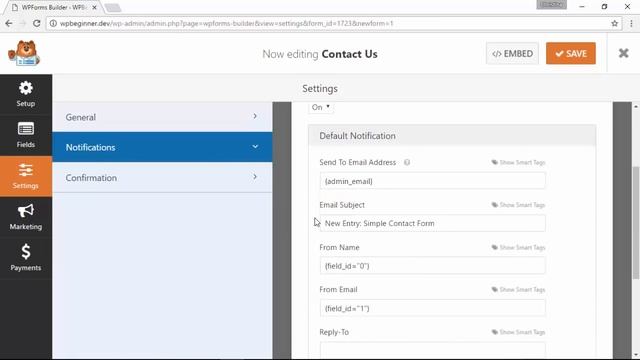The width and height of the screenshot is (640, 360).
Task: Show Smart Tags for From Email
Action: click(518, 289)
